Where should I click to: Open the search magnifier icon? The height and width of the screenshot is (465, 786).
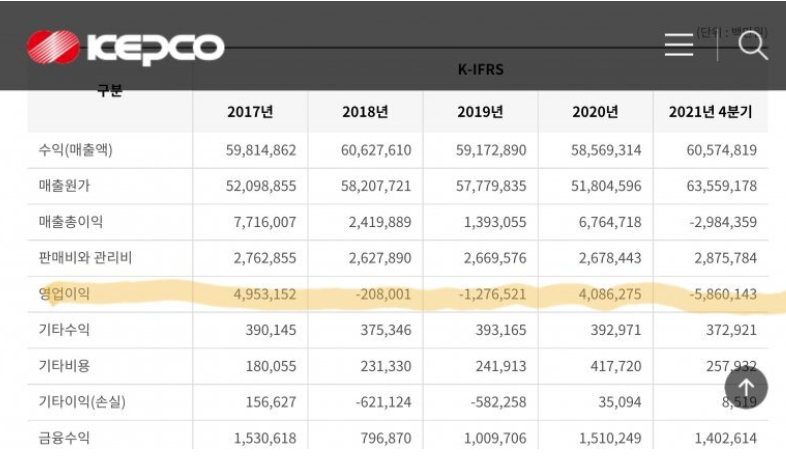pos(753,45)
